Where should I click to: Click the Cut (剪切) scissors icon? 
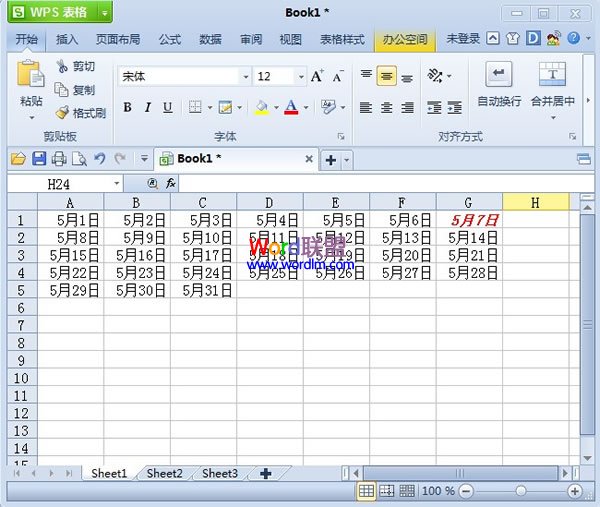click(x=63, y=66)
